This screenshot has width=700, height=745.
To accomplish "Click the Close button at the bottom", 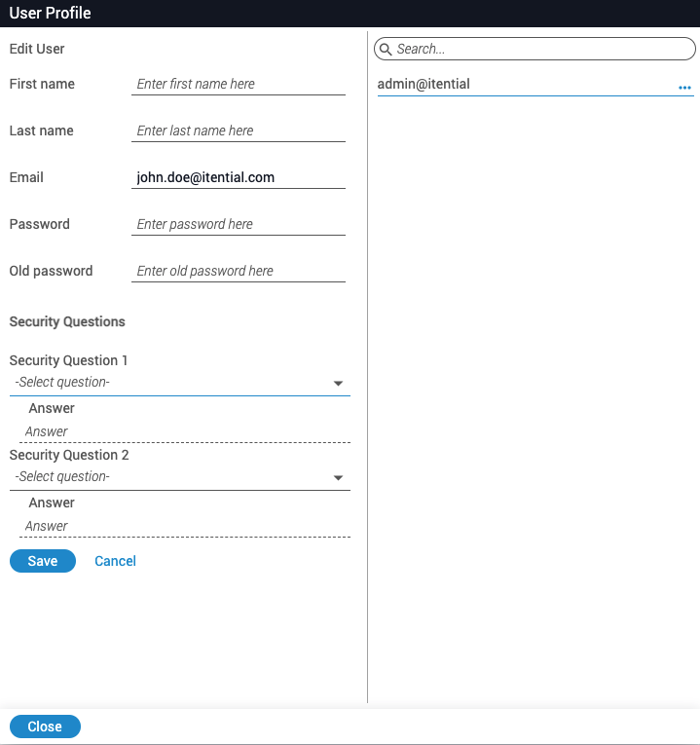I will 45,726.
